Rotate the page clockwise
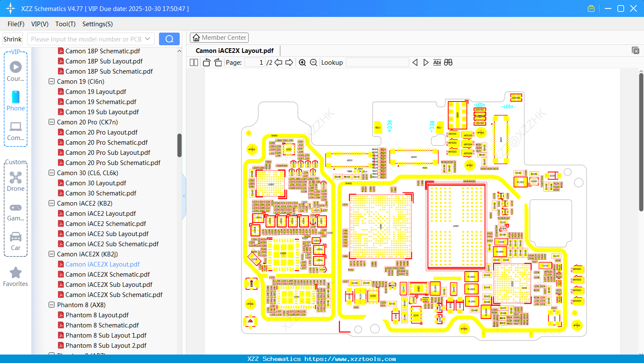The image size is (644, 363). click(218, 63)
